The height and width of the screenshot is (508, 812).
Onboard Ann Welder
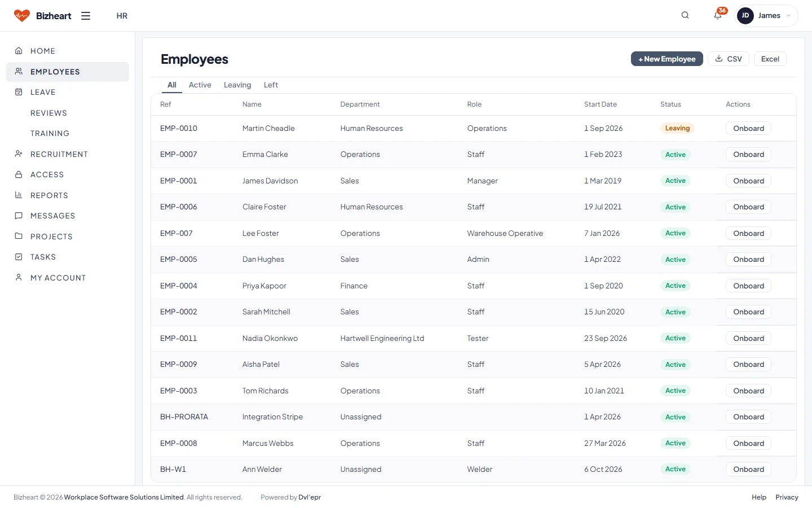click(x=748, y=469)
